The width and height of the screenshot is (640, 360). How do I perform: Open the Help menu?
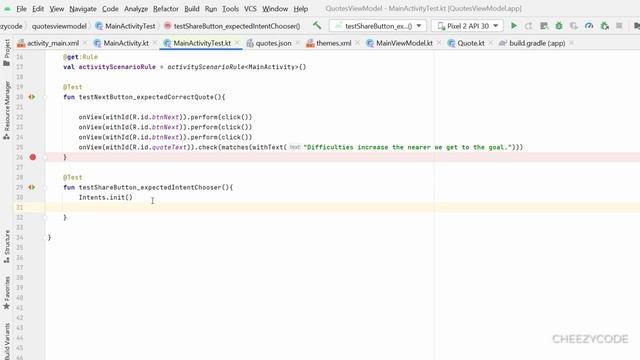[x=301, y=9]
